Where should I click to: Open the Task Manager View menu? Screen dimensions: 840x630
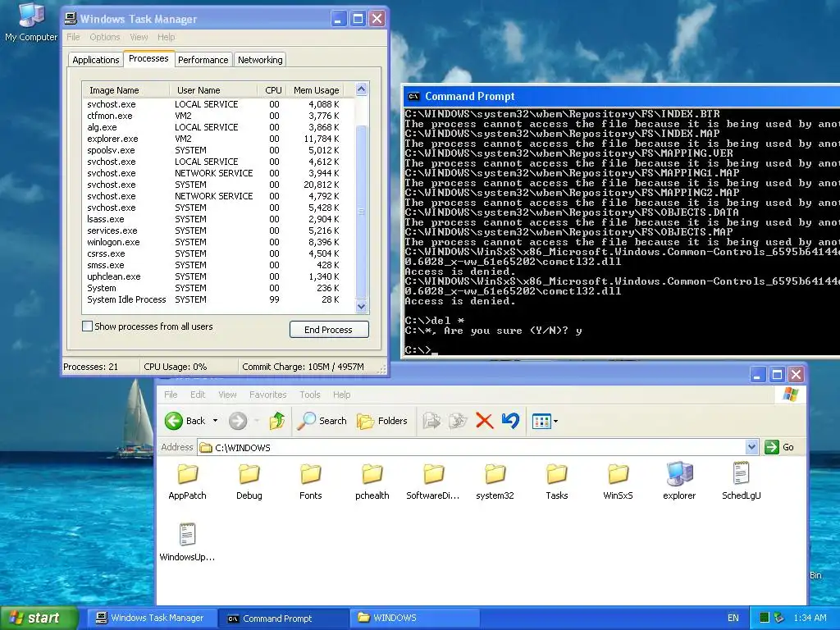(x=139, y=37)
